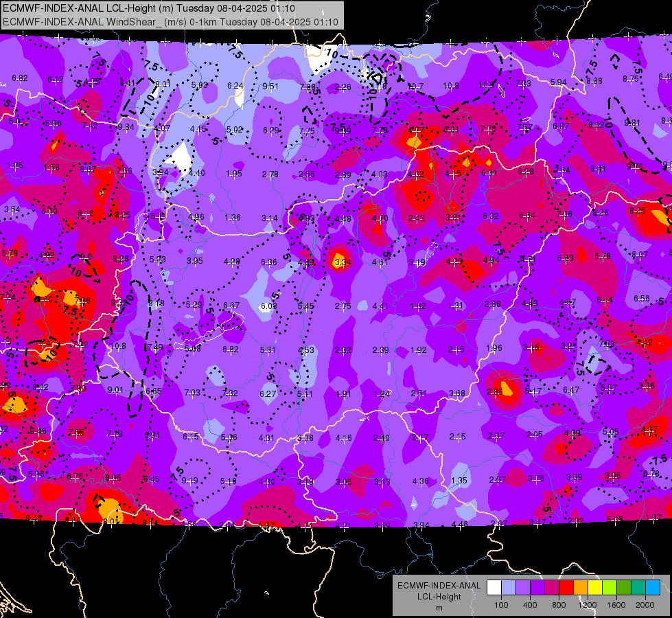Click the legend tick label 2000
This screenshot has height=618, width=672.
(645, 605)
